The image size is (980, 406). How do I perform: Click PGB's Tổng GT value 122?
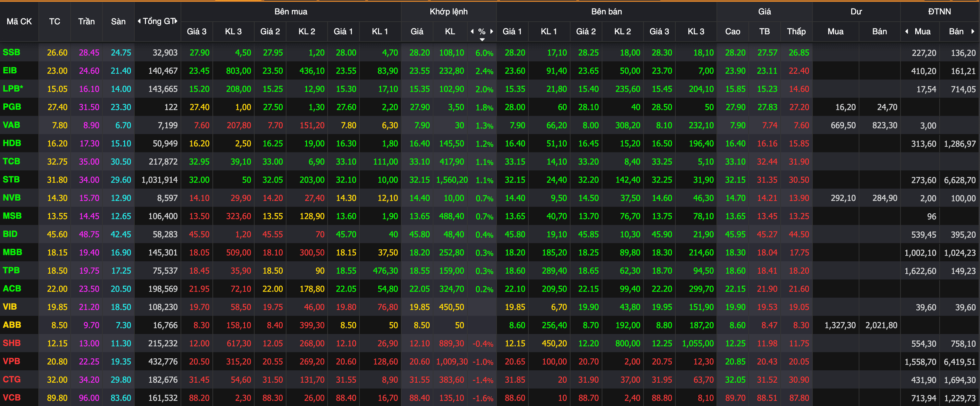[171, 107]
